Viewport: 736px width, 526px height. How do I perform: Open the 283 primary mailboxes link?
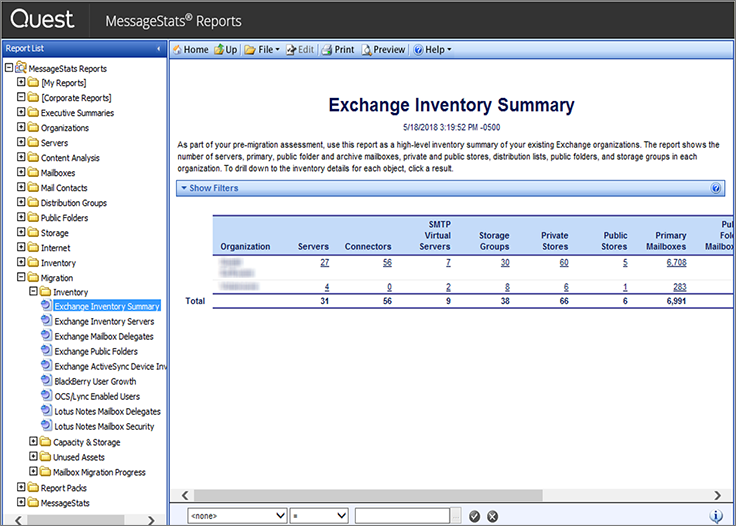coord(680,287)
